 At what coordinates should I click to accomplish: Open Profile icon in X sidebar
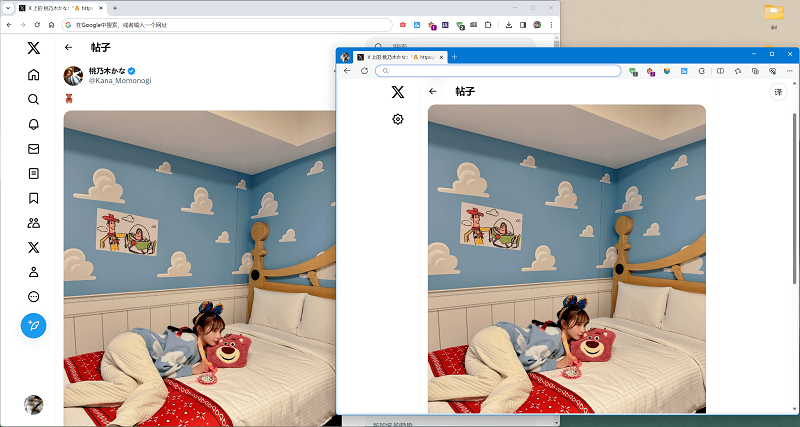click(x=33, y=272)
